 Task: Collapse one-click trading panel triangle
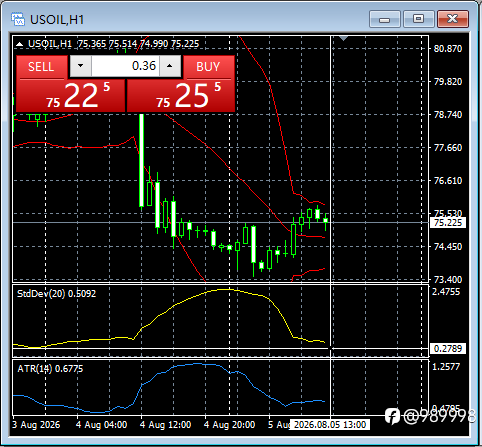pyautogui.click(x=20, y=44)
